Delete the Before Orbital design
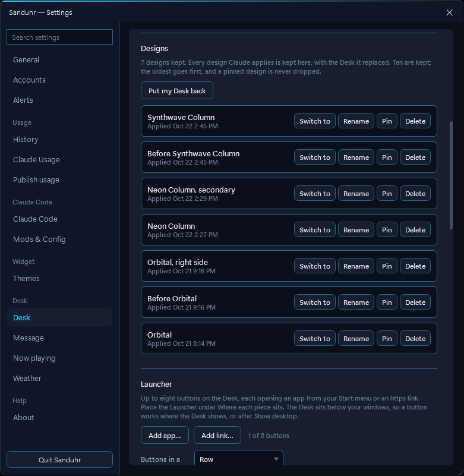The width and height of the screenshot is (464, 476). (x=415, y=302)
